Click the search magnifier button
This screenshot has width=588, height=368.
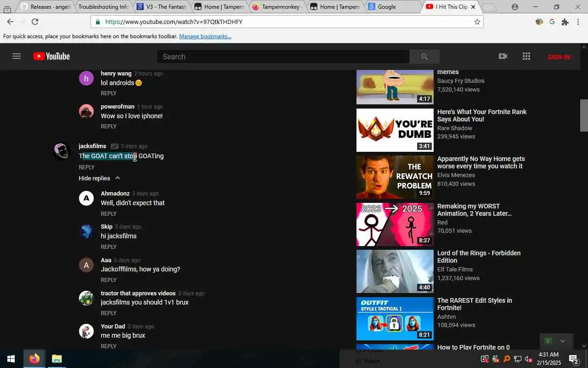coord(424,57)
